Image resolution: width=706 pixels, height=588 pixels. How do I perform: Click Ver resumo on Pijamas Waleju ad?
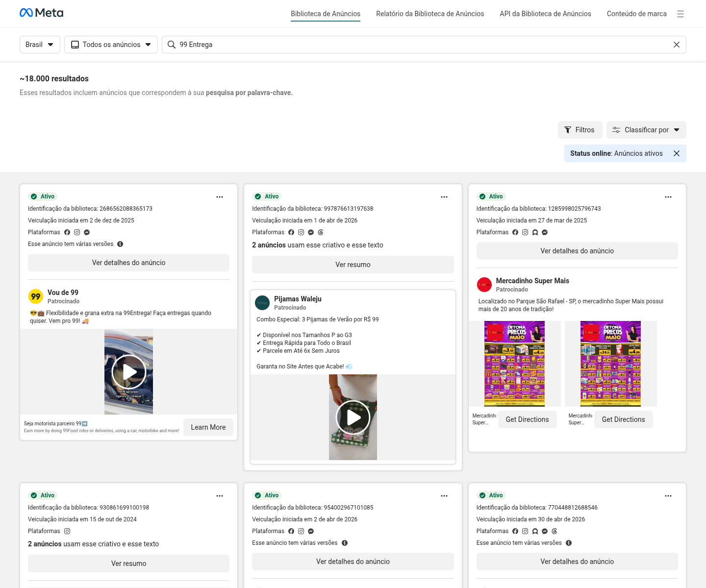click(x=353, y=265)
